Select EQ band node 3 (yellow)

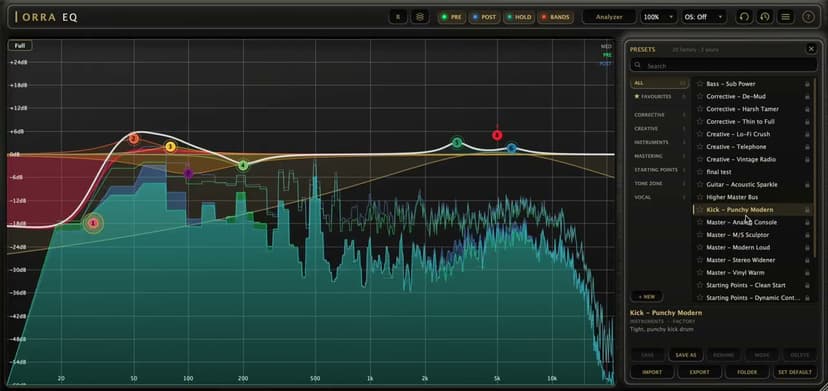(x=170, y=147)
